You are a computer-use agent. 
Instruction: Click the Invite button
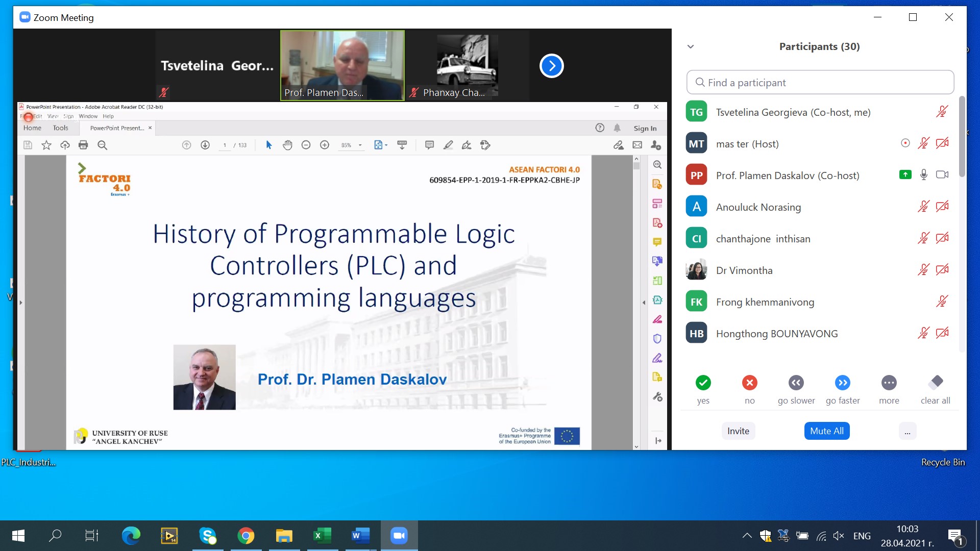738,431
